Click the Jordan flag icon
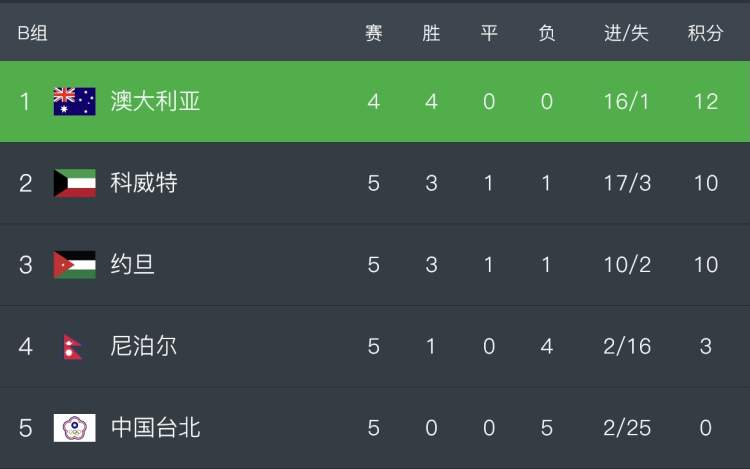Image resolution: width=750 pixels, height=469 pixels. tap(75, 264)
